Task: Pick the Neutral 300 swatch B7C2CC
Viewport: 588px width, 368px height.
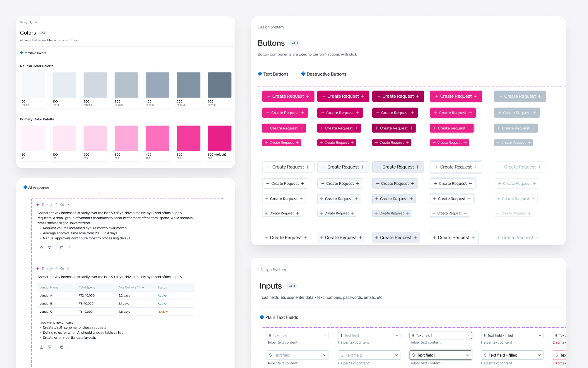Action: (x=126, y=85)
